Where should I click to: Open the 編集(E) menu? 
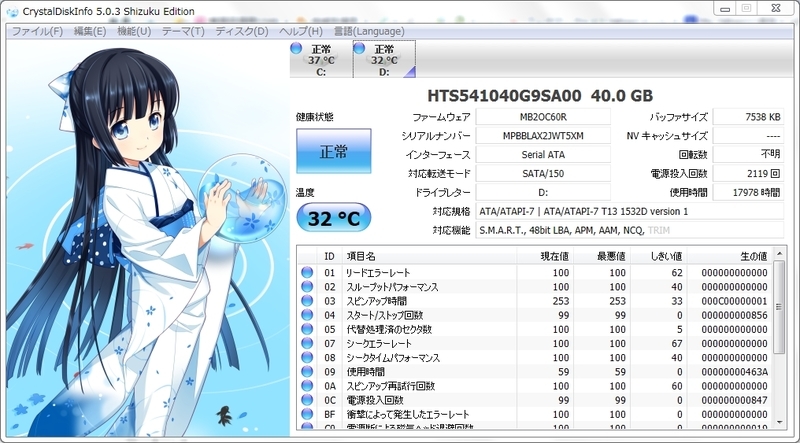(x=90, y=31)
